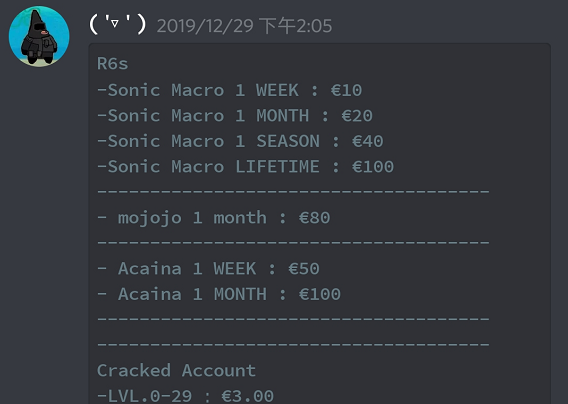
Task: Click the mojojo 1 month price line
Action: (x=214, y=218)
